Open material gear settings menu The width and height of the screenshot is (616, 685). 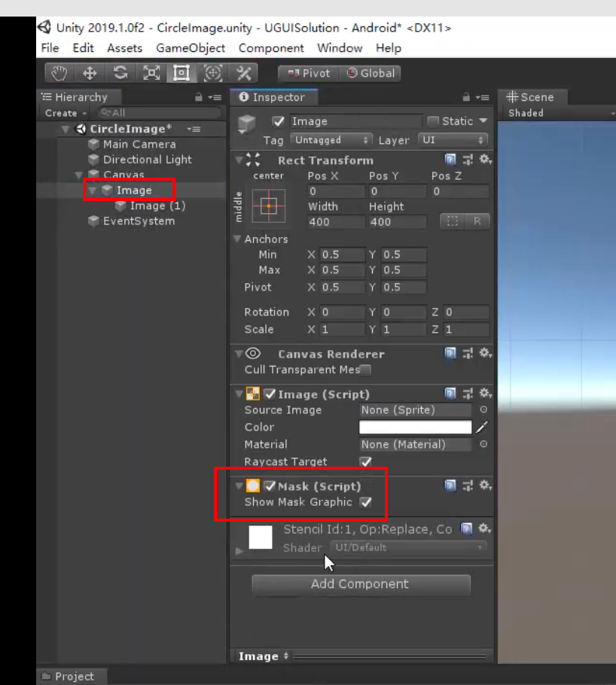[484, 528]
